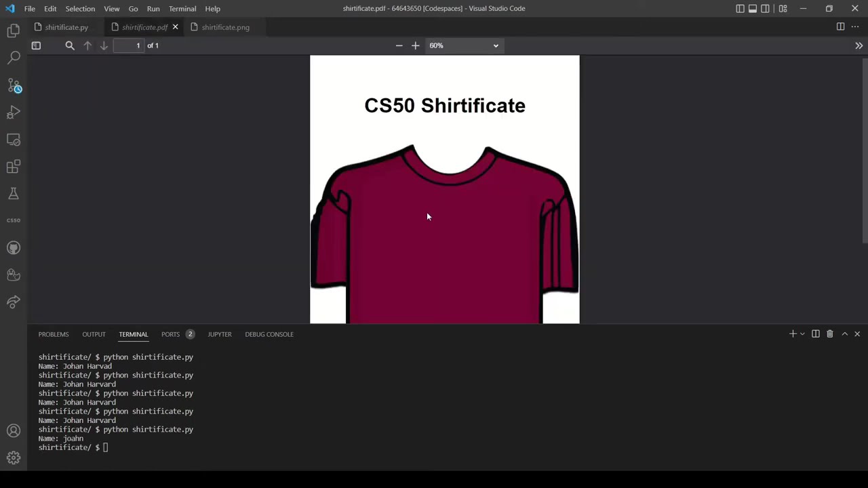Open Source Control view

pos(14,85)
